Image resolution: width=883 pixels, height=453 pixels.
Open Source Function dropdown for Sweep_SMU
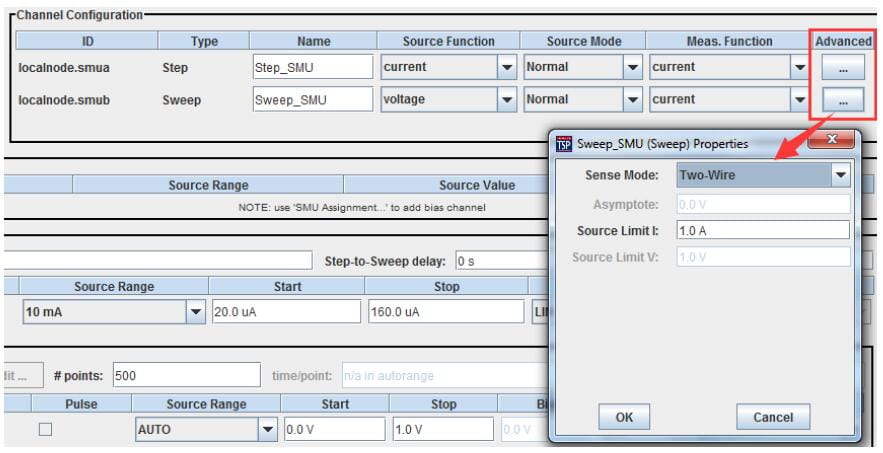pos(507,100)
